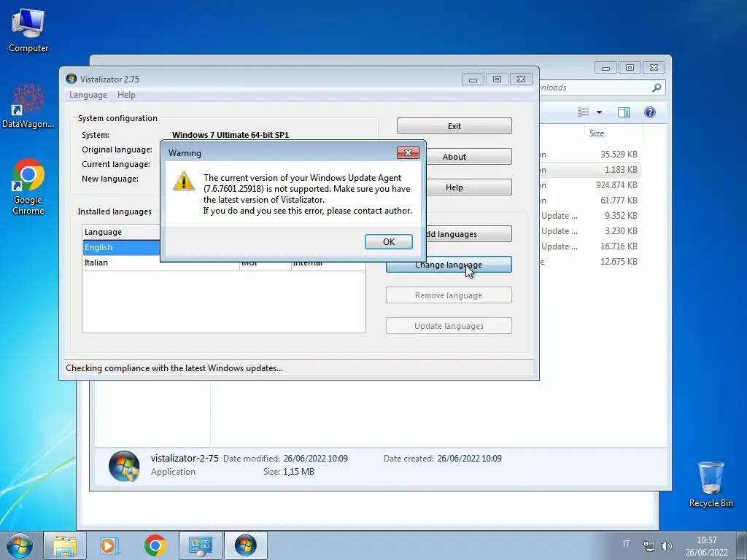The image size is (747, 560).
Task: Close the Vistalizator 2.75 window
Action: pos(521,79)
